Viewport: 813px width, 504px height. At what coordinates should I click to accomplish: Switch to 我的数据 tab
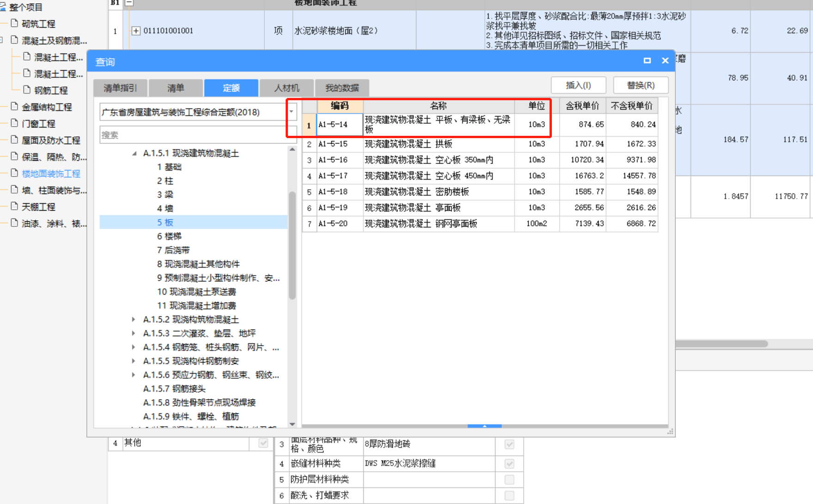342,88
